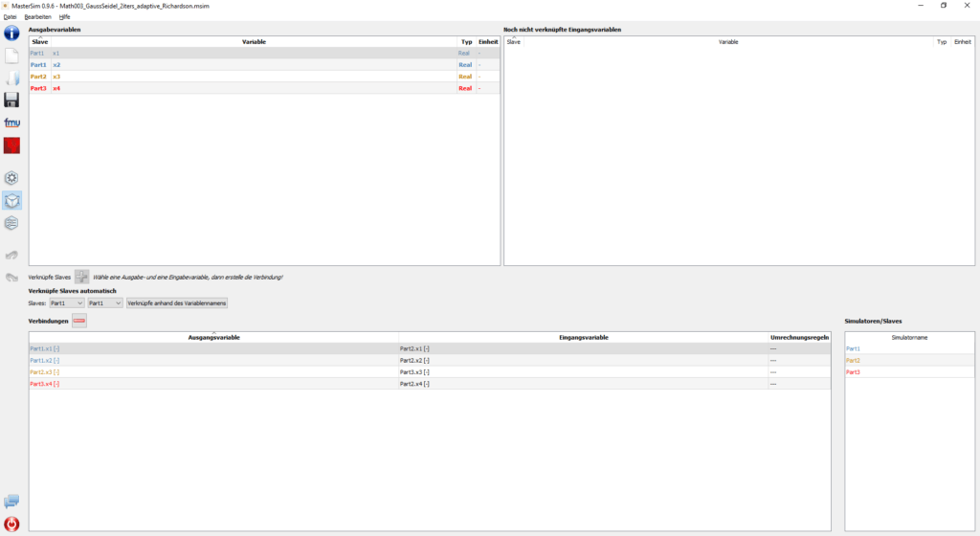Open the Datei menu
The image size is (980, 536).
click(x=10, y=17)
